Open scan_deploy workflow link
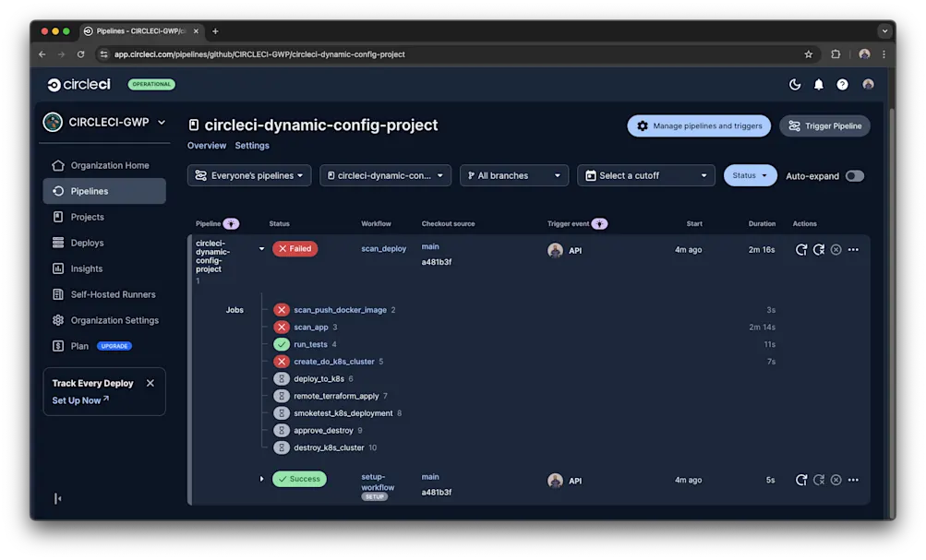The width and height of the screenshot is (926, 560). (384, 248)
